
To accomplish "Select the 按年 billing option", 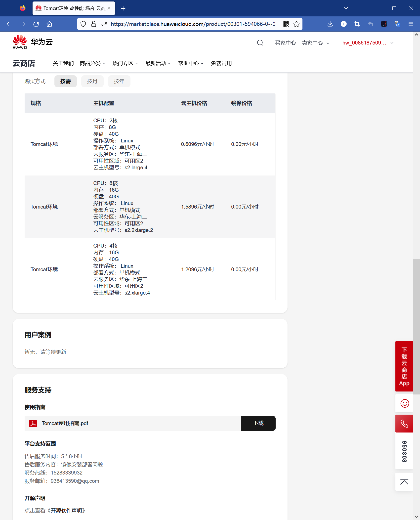I will (119, 81).
